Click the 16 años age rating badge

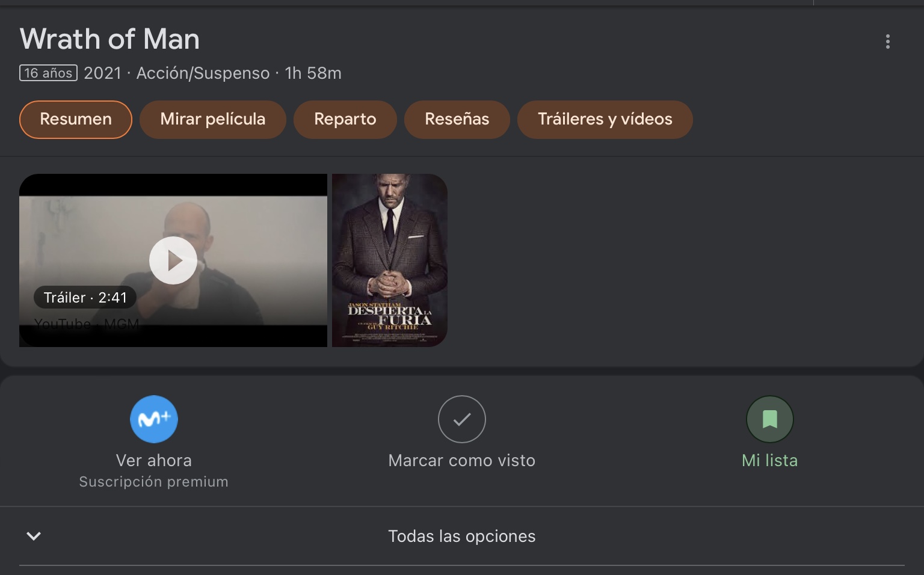tap(48, 73)
